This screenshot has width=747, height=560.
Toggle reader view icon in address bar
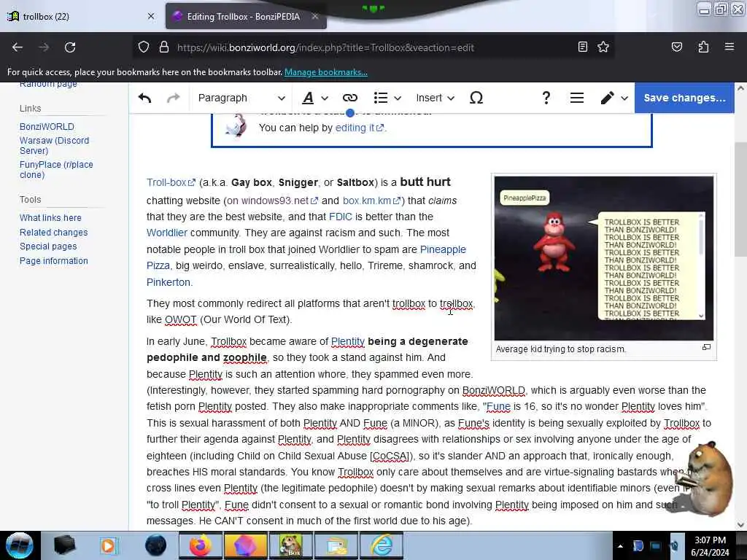583,47
